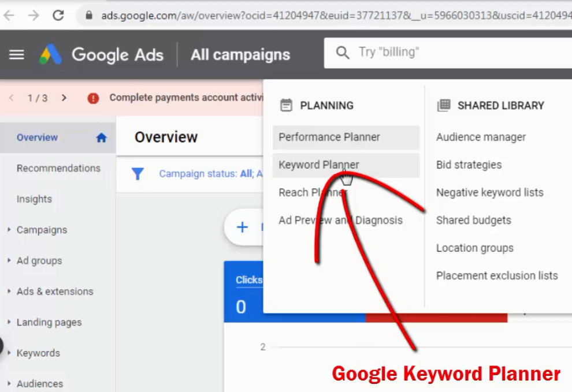Open Negative keyword lists
Image resolution: width=572 pixels, height=392 pixels.
(489, 193)
